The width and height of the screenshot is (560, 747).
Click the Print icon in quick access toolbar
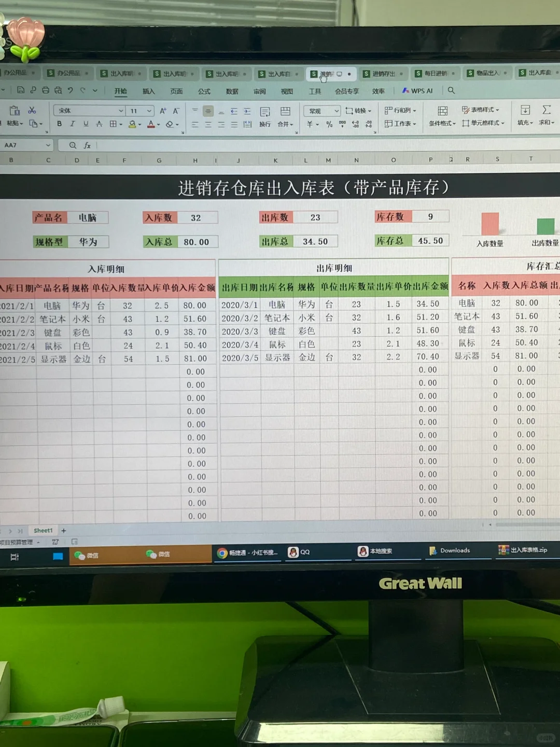point(46,90)
